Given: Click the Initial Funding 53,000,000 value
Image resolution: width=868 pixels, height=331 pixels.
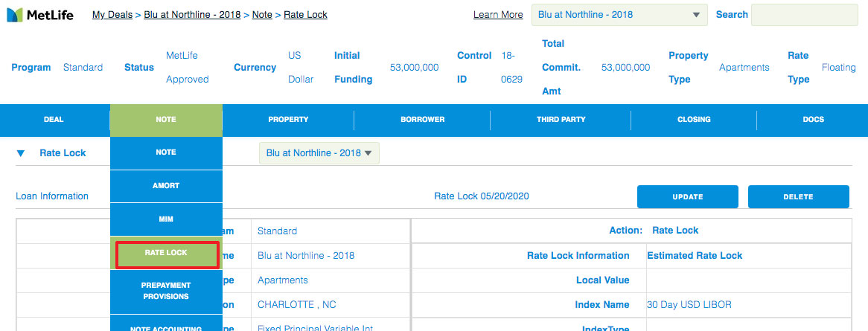Looking at the screenshot, I should tap(415, 68).
